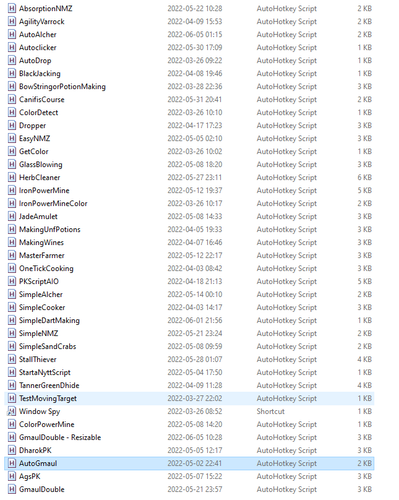Click the MakingUnfPotions file icon
Viewport: 399px width, 500px height.
coord(12,229)
